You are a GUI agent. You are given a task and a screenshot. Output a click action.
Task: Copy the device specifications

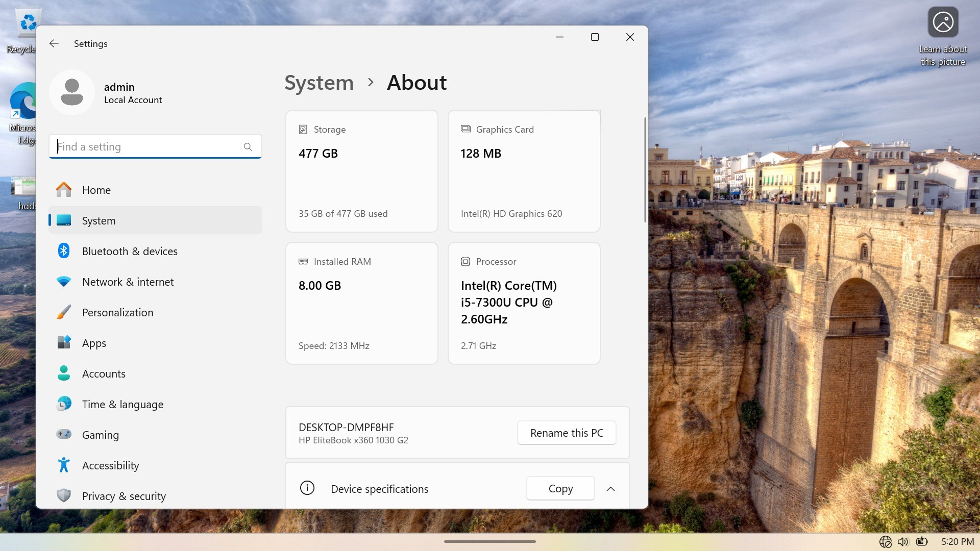560,489
